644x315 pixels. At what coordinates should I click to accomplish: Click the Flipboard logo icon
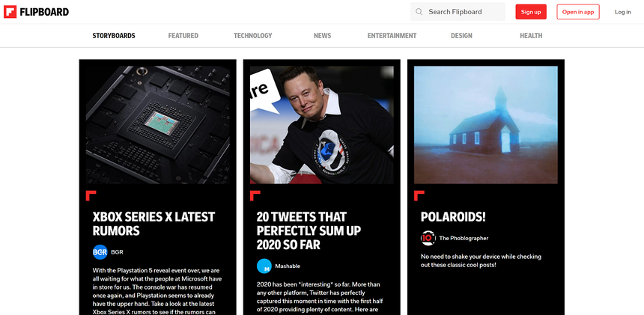(x=10, y=12)
